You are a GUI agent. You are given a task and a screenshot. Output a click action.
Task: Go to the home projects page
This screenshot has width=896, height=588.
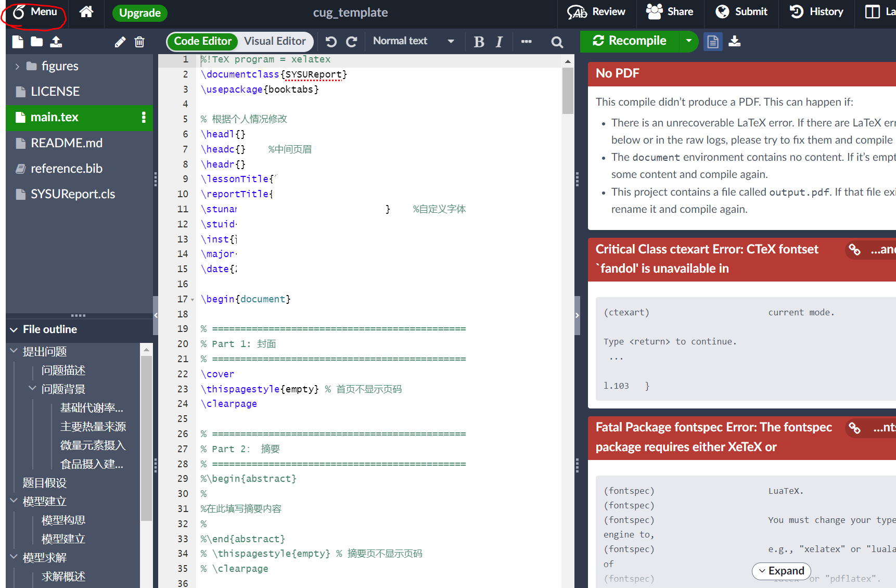pos(86,12)
